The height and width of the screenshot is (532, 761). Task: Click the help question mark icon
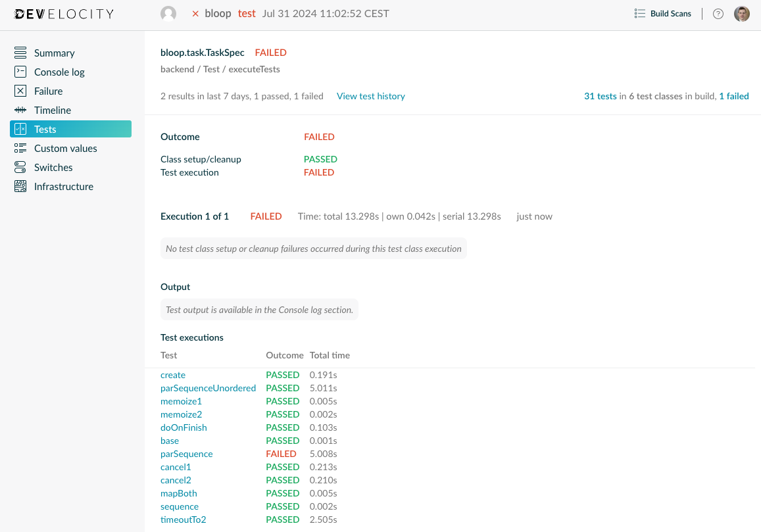click(x=718, y=13)
